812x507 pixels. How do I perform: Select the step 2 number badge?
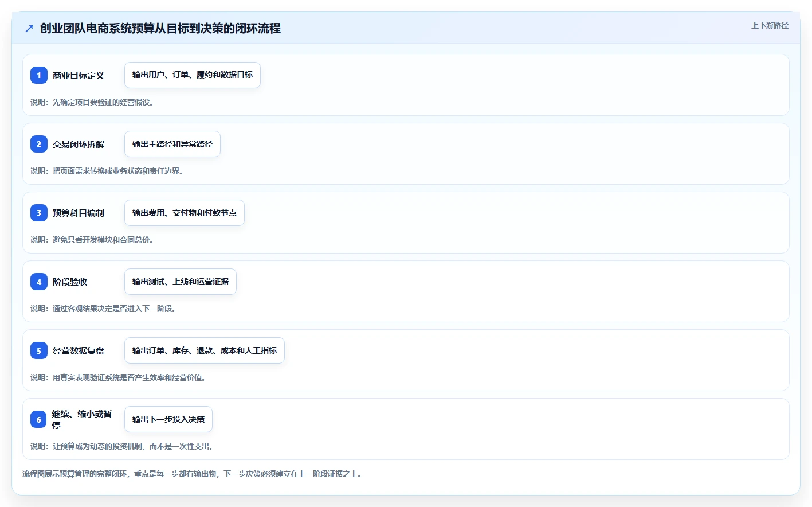point(39,144)
